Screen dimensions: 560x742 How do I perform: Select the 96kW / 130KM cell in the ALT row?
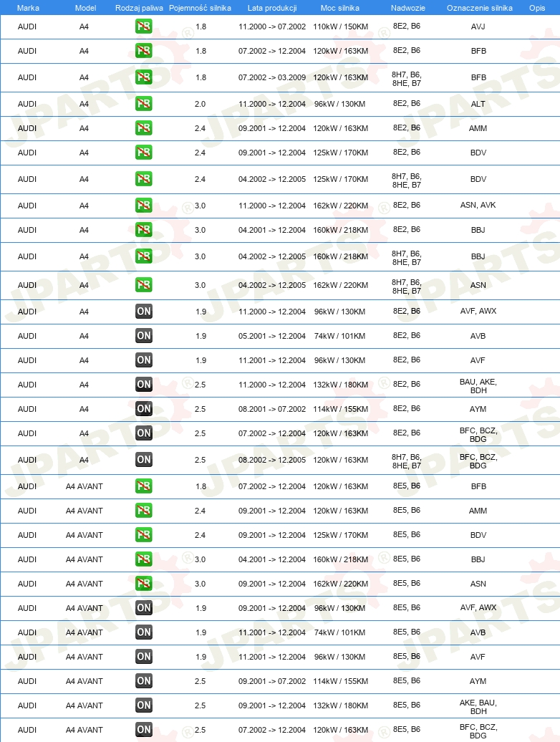339,104
